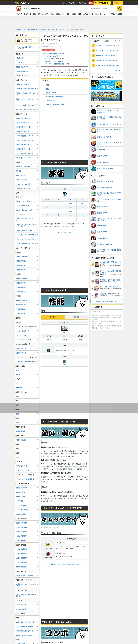Open ガチャシミュ in top navigation
The width and height of the screenshot is (138, 644).
[49, 14]
